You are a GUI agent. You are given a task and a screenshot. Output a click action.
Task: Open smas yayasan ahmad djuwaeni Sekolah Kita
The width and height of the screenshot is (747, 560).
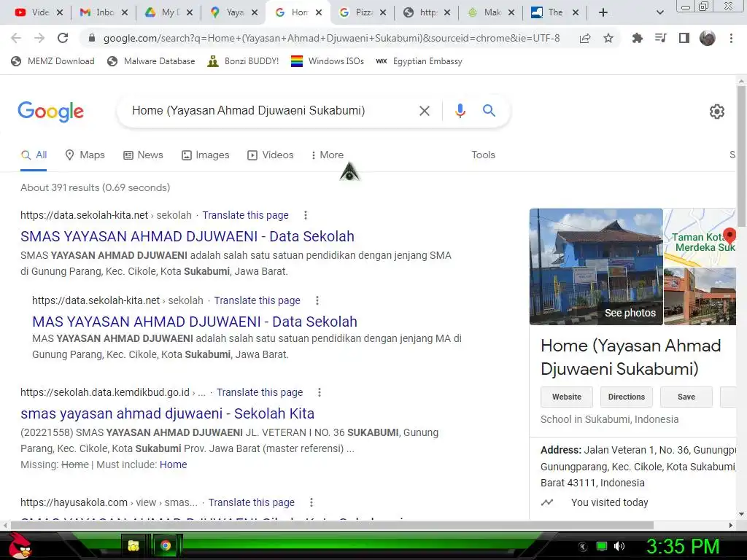[167, 414]
